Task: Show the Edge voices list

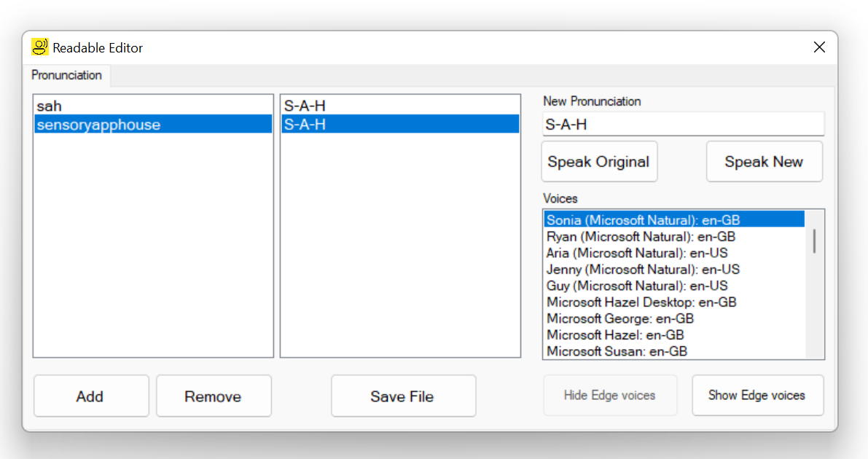Action: coord(757,396)
